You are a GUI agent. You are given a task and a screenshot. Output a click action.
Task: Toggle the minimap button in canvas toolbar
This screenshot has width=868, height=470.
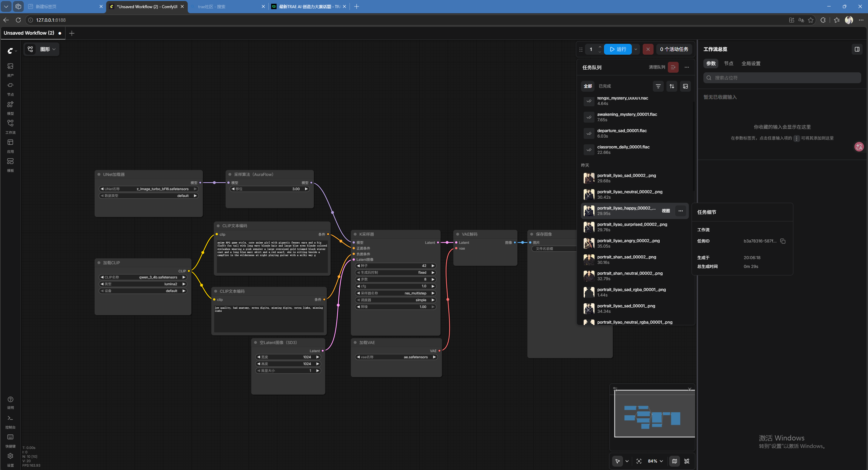coord(675,461)
